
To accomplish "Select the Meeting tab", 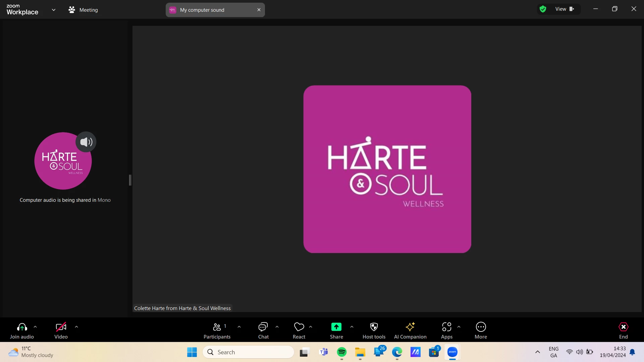I will pos(83,10).
